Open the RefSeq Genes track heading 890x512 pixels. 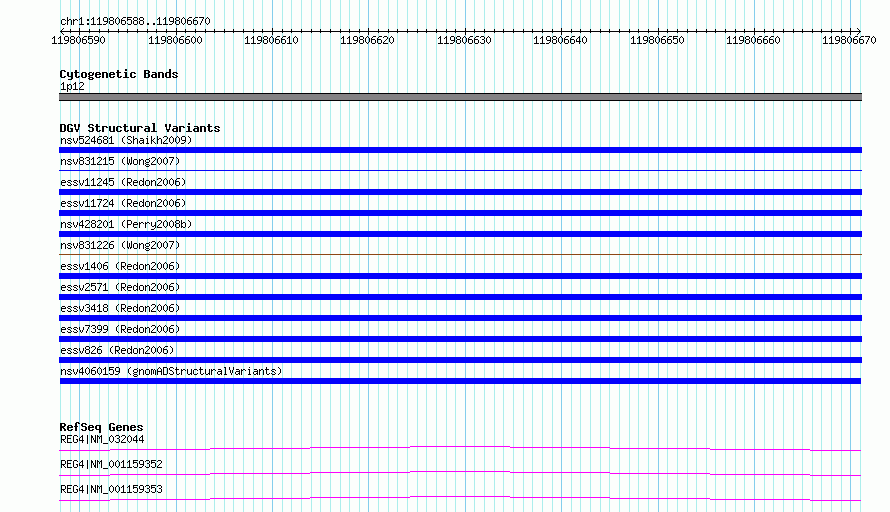pos(102,427)
